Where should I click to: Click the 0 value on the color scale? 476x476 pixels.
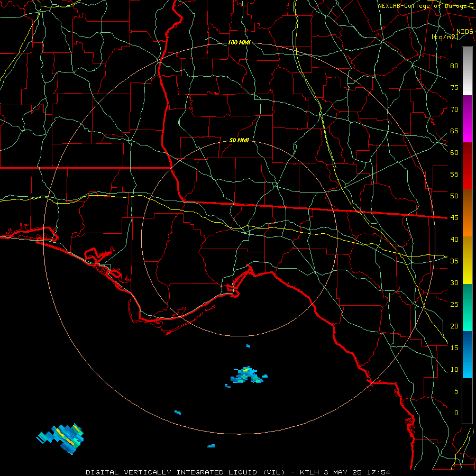[x=456, y=413]
